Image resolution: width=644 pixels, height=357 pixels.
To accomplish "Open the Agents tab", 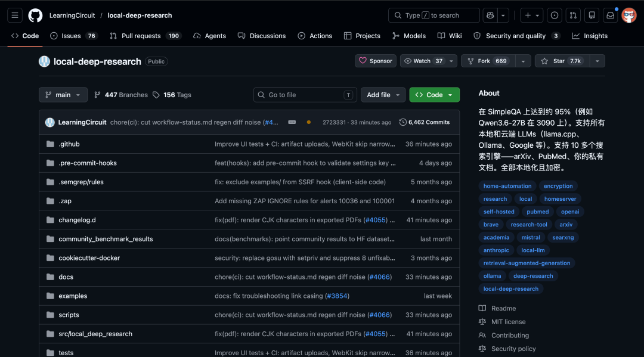I will pos(209,36).
